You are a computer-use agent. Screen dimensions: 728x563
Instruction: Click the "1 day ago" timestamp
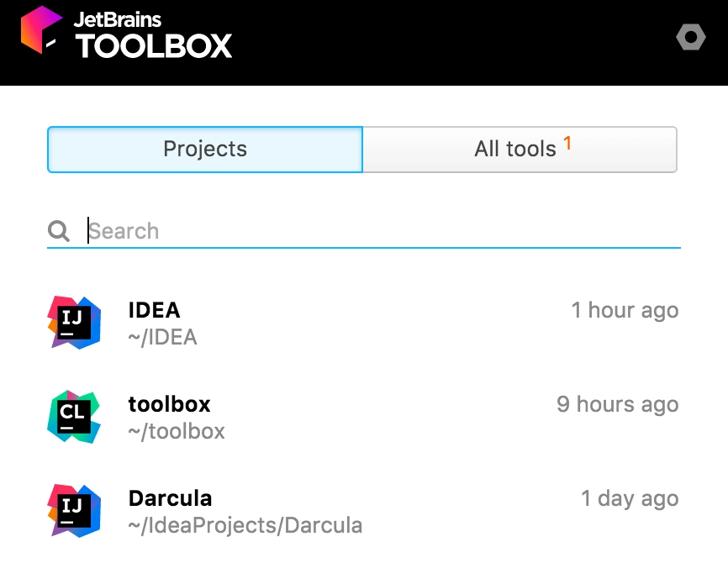[x=630, y=498]
